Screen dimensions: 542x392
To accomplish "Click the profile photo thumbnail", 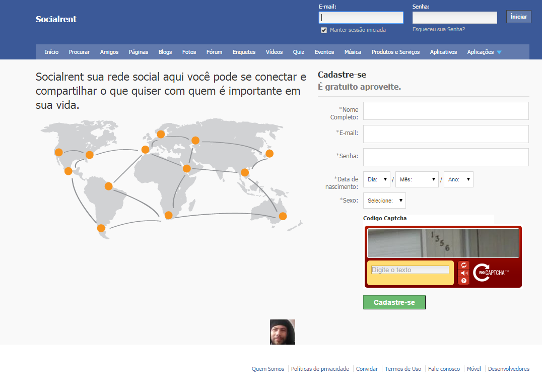I will [283, 332].
